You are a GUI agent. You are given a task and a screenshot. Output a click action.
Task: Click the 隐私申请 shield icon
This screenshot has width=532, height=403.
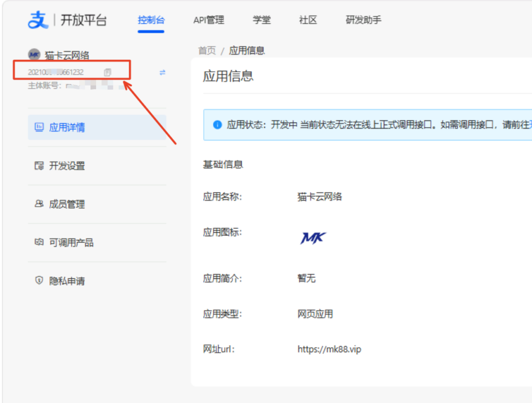click(x=39, y=280)
